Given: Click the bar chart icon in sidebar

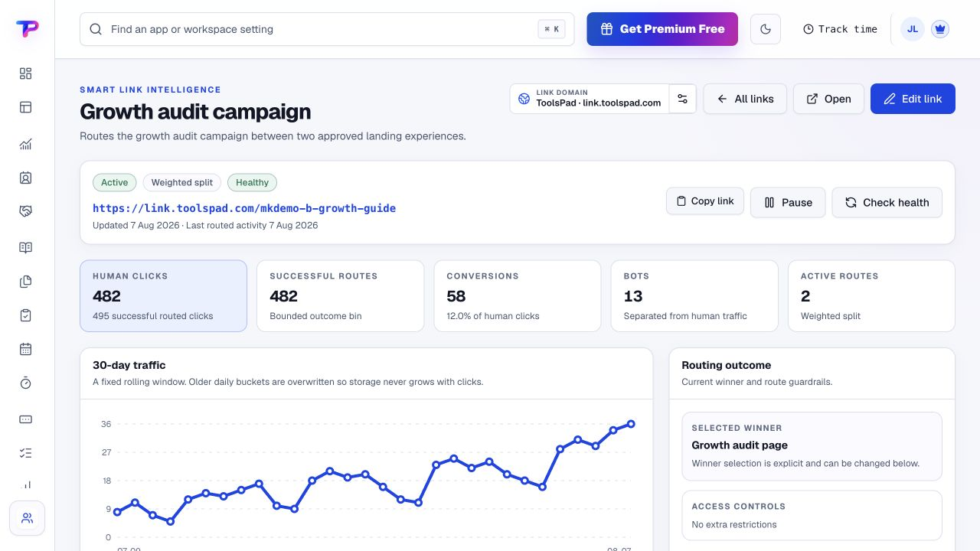Looking at the screenshot, I should pos(25,484).
